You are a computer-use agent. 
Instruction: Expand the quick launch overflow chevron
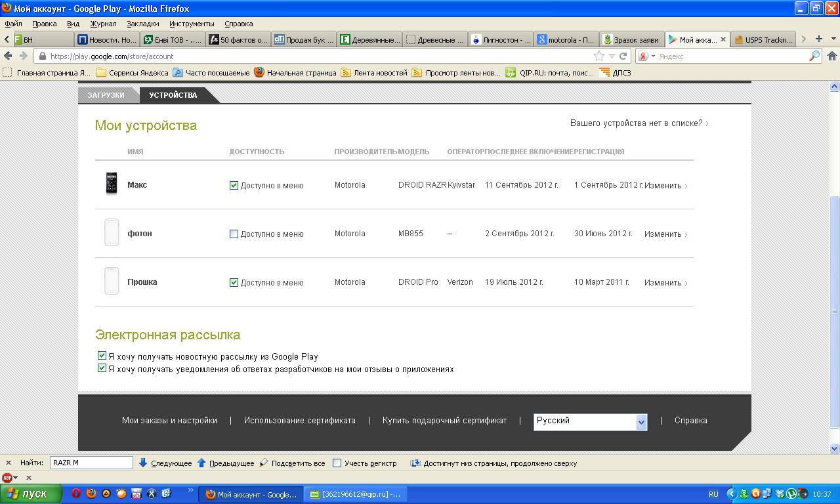coord(191,490)
